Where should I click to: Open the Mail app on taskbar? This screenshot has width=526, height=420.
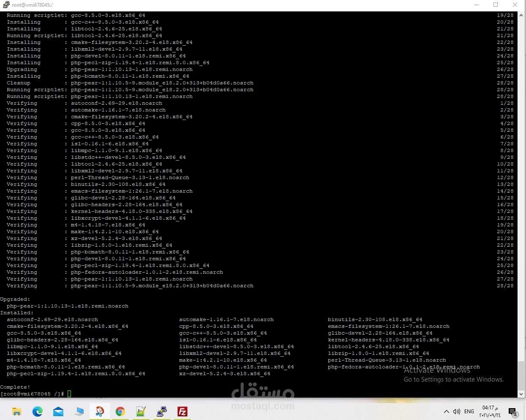[58, 412]
